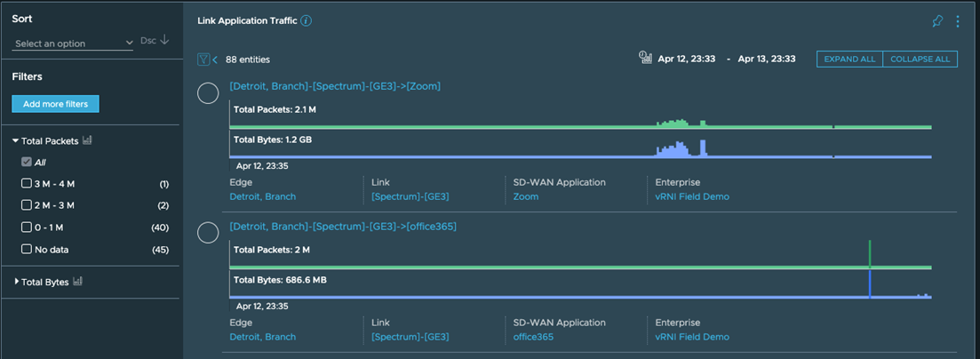The height and width of the screenshot is (359, 980).
Task: Collapse the Total Packets filter section
Action: pyautogui.click(x=16, y=140)
